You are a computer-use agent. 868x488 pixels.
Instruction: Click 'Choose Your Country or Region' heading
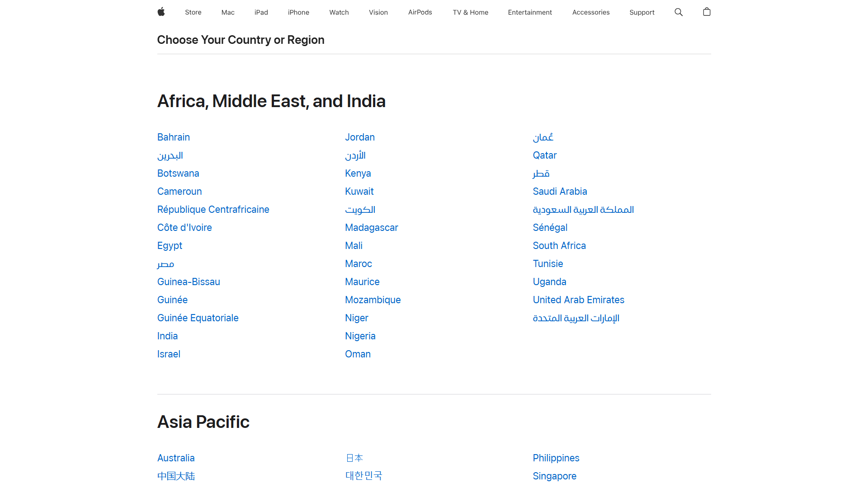[x=241, y=40]
